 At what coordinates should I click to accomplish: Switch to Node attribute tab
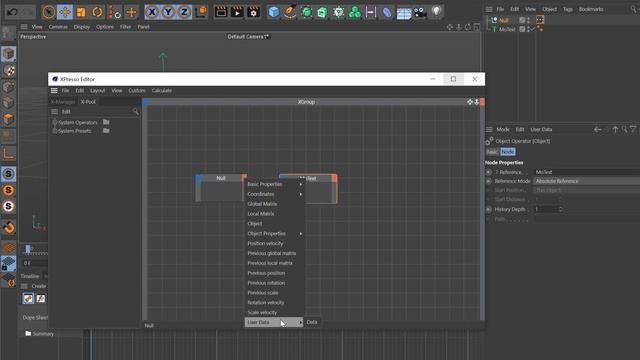[x=507, y=152]
